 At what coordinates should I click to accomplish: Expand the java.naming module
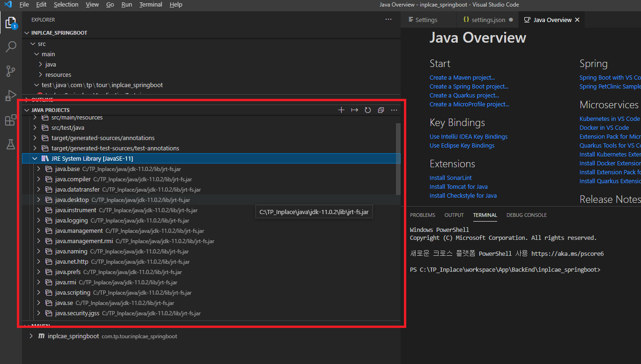click(38, 252)
